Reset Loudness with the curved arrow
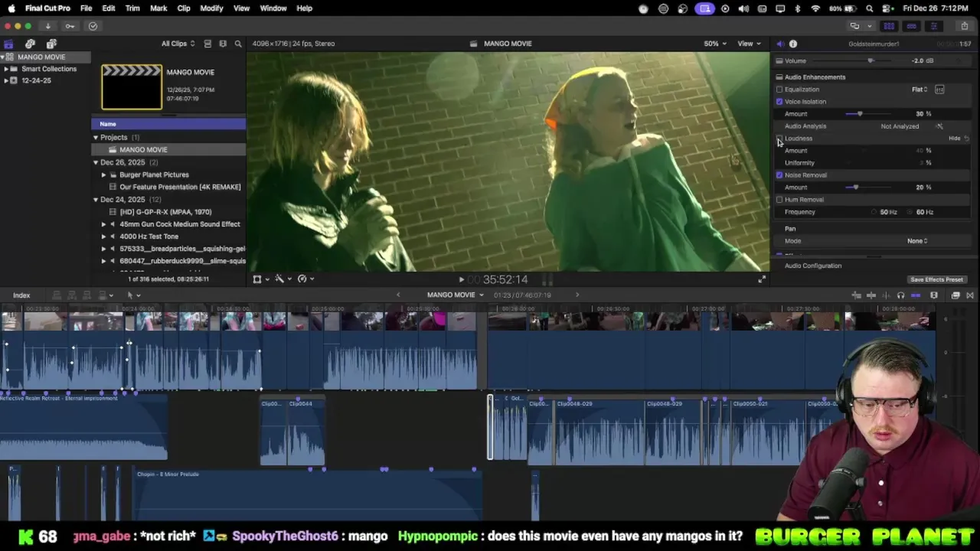This screenshot has height=551, width=980. 967,139
